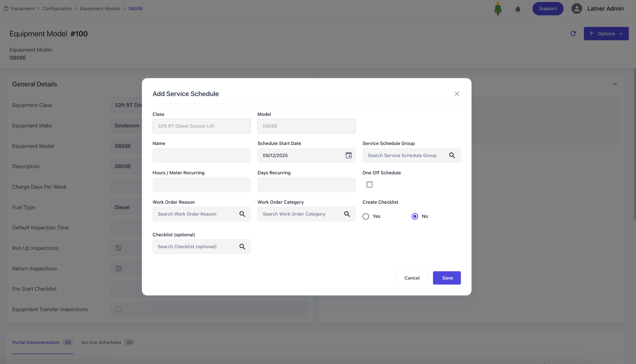Screen dimensions: 636x364
Task: Open the Portal Documentation tab
Action: coord(36,342)
